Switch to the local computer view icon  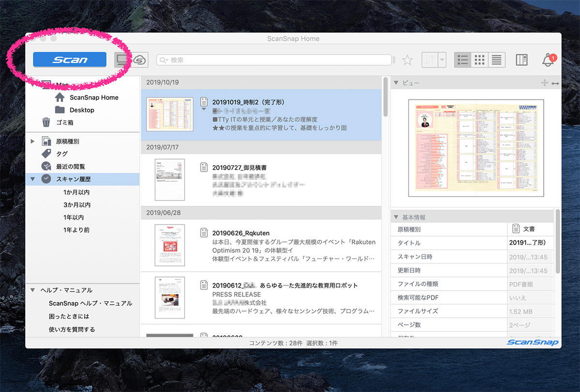coord(122,59)
